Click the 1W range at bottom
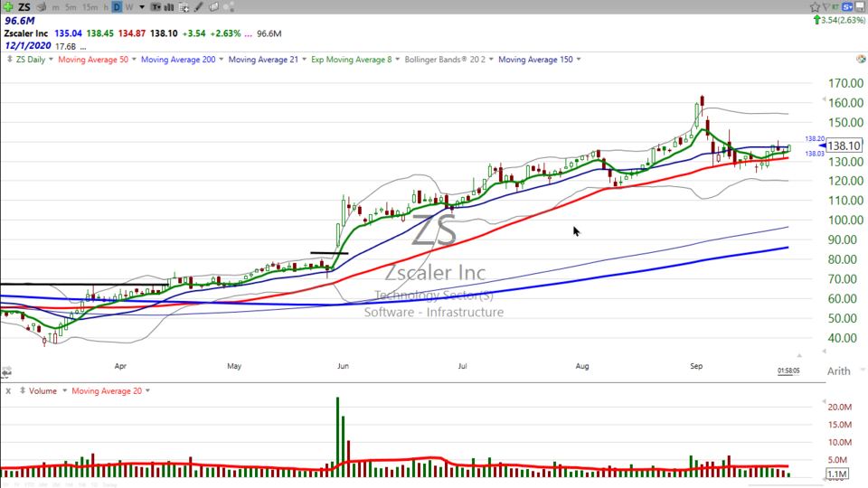This screenshot has height=488, width=868. pyautogui.click(x=82, y=484)
